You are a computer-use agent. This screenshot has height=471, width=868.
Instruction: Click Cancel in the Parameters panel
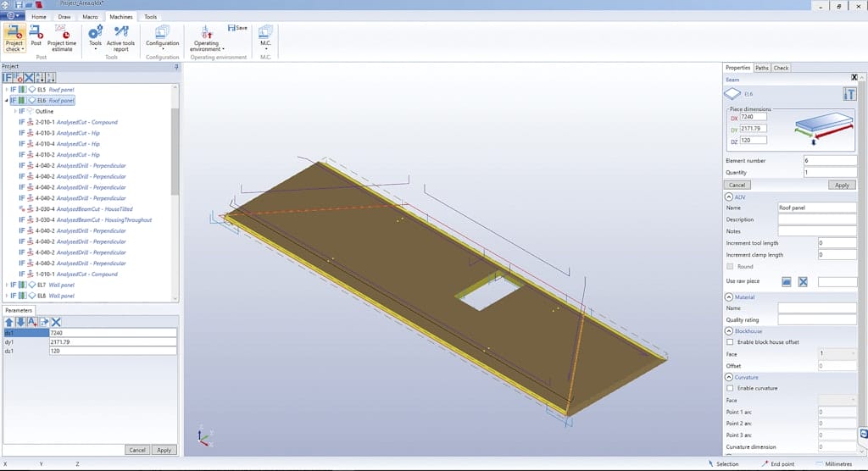[x=136, y=450]
